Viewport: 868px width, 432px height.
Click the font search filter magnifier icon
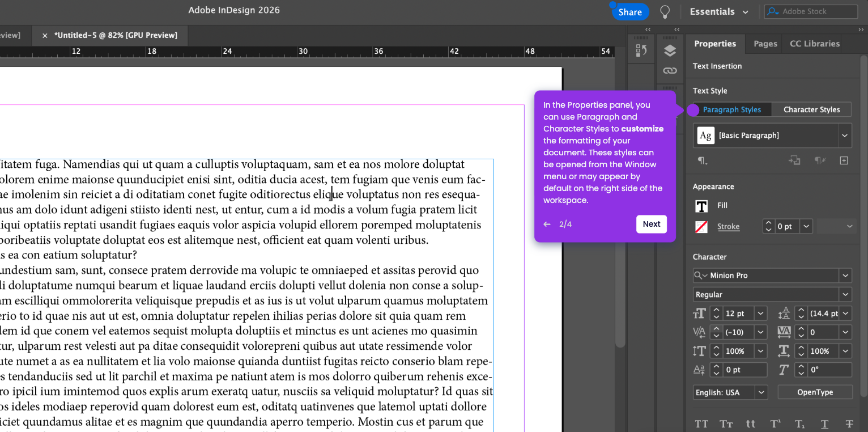click(701, 276)
